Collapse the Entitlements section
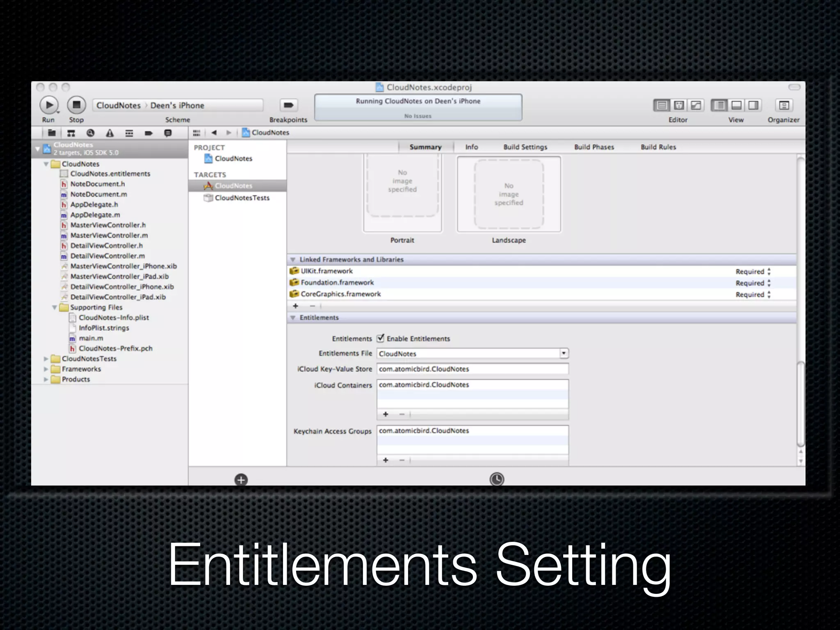 point(293,318)
